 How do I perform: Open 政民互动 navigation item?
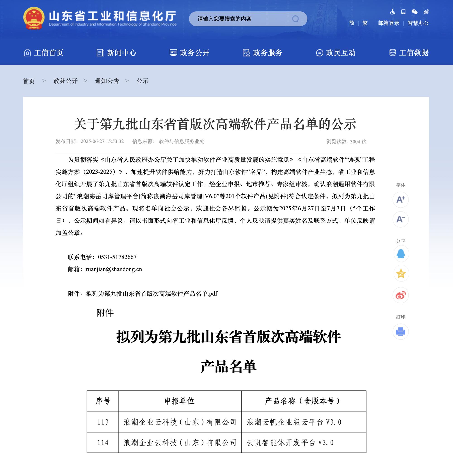[x=341, y=53]
